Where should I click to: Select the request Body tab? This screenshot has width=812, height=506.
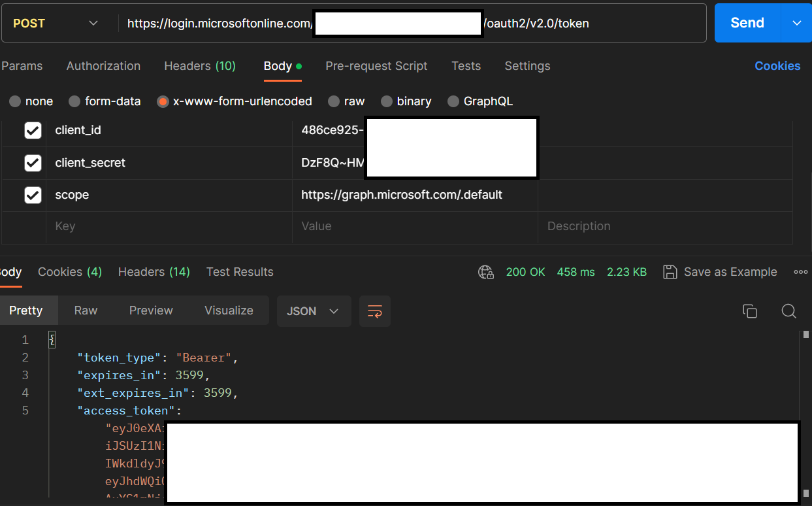point(282,66)
